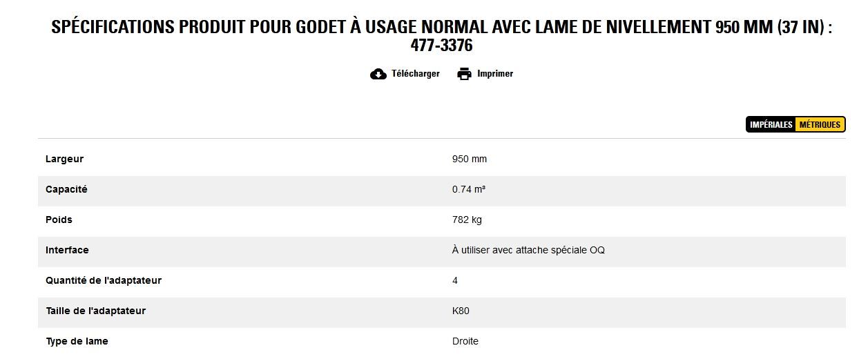This screenshot has height=359, width=868.
Task: Select the Interface row label
Action: pos(67,250)
